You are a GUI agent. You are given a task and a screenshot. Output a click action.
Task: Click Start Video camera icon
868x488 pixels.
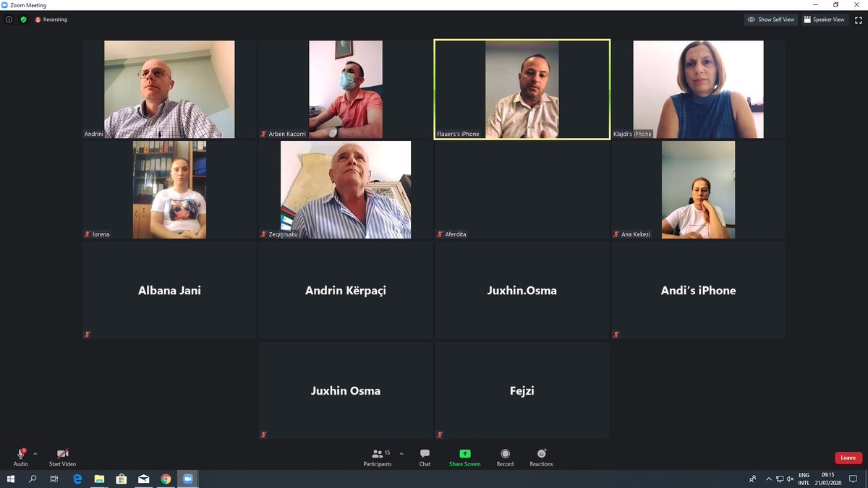(62, 454)
